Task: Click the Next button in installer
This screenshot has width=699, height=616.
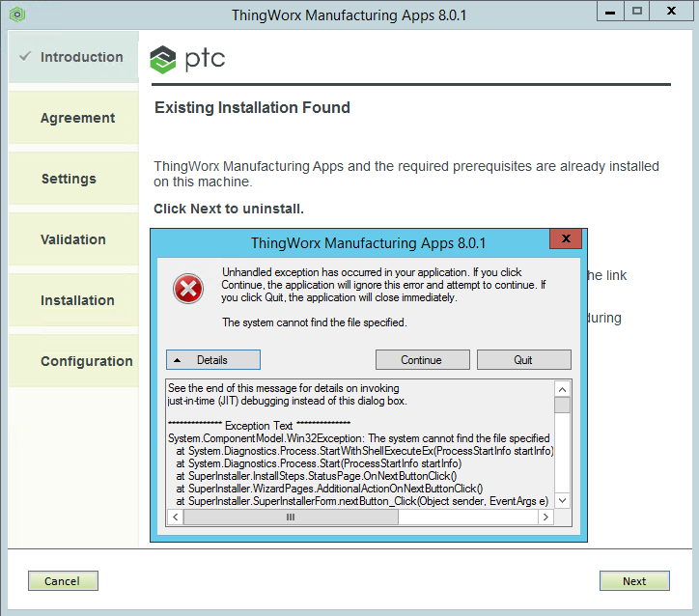Action: point(634,581)
